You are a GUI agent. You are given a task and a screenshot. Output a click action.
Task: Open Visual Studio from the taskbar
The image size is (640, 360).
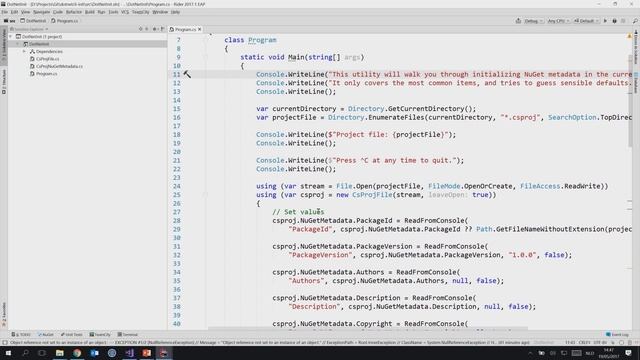point(129,353)
